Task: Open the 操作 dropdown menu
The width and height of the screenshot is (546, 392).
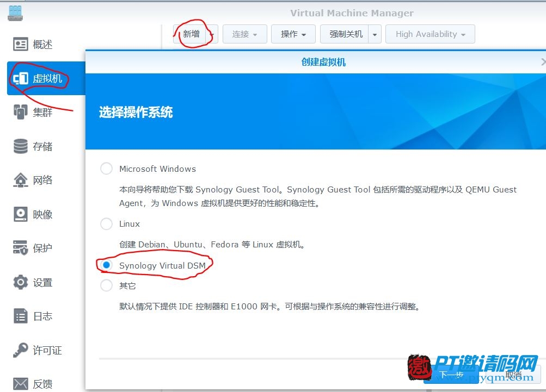Action: click(293, 34)
